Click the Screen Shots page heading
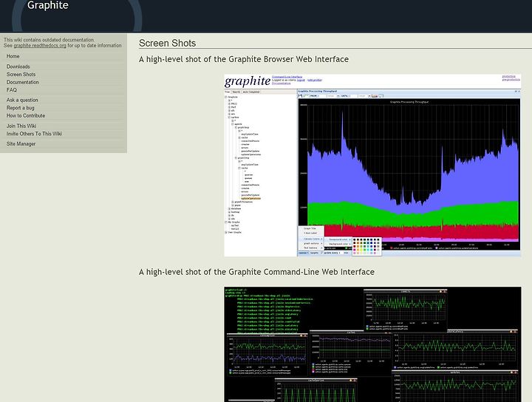The image size is (532, 402). tap(167, 44)
